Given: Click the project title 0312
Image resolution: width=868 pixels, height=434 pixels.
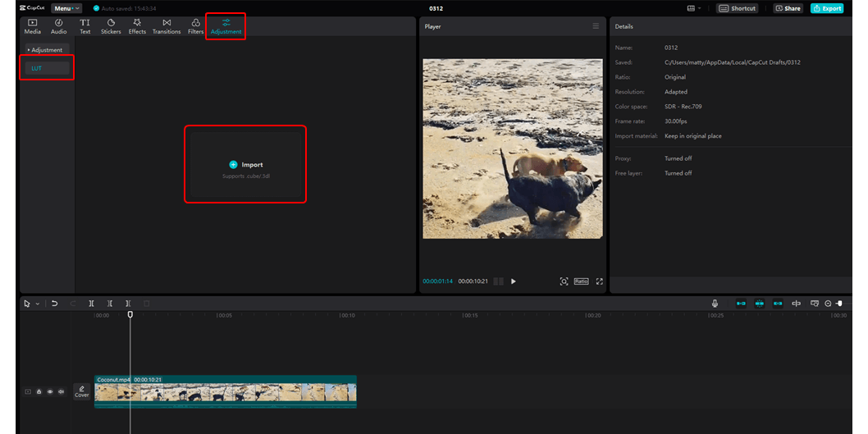Looking at the screenshot, I should point(436,8).
